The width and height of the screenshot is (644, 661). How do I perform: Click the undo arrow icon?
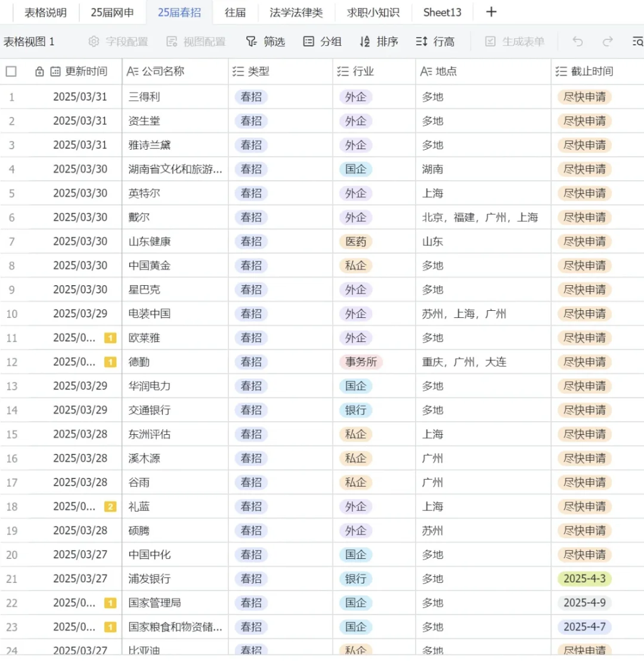(x=575, y=42)
